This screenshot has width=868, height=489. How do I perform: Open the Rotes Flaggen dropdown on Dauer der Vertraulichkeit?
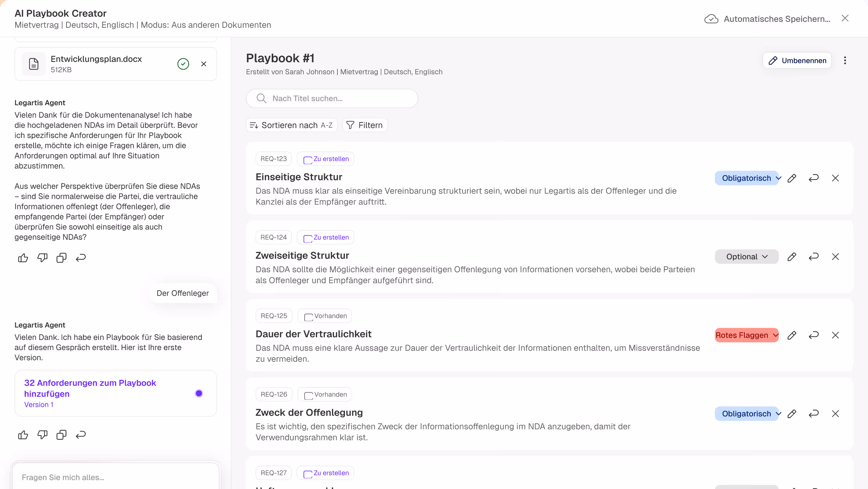pos(746,335)
